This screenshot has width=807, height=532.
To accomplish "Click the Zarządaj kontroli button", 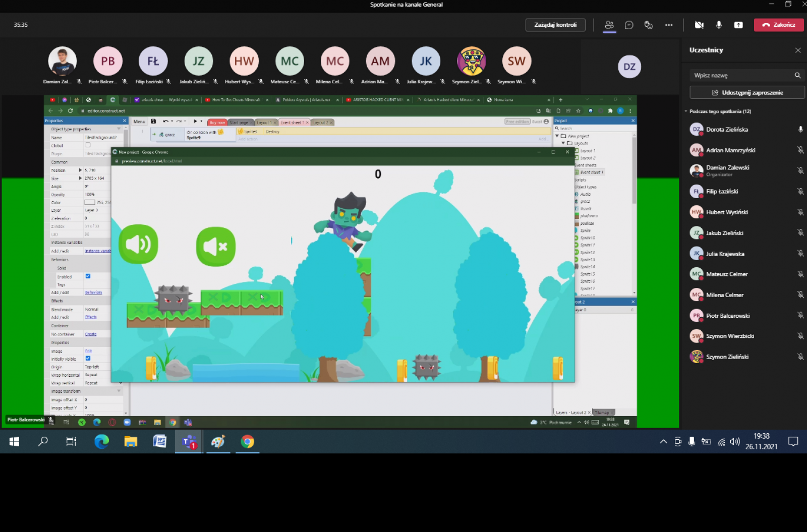I will click(555, 25).
